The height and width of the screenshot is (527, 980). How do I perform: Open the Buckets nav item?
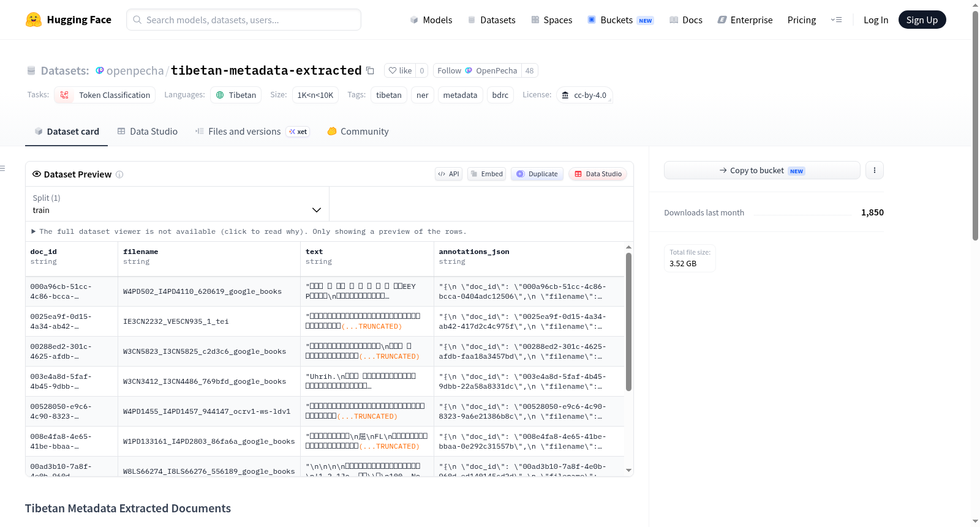[620, 20]
